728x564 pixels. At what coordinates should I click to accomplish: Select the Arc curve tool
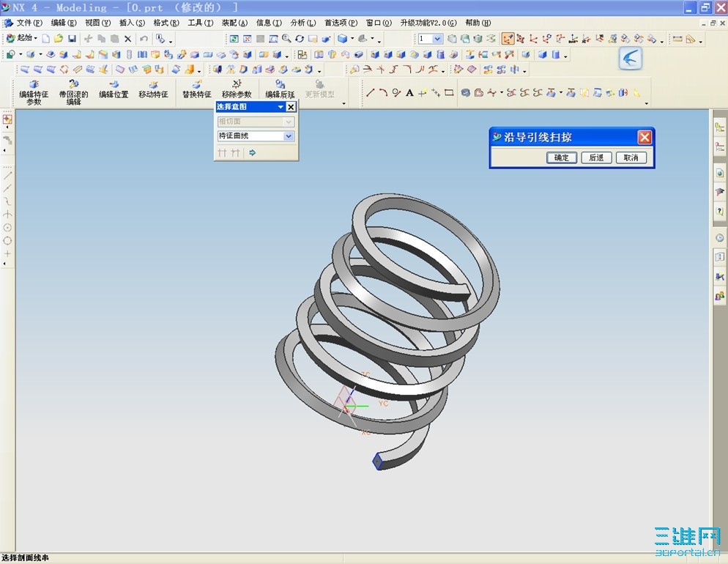pyautogui.click(x=383, y=93)
